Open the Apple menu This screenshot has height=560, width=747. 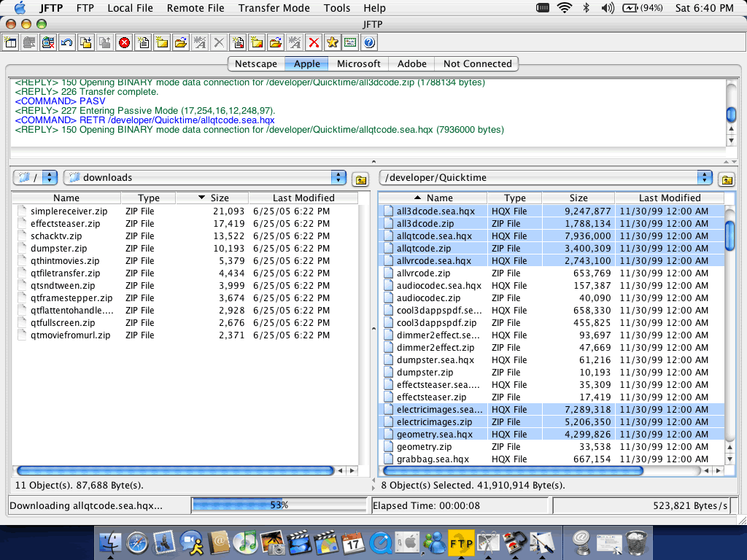(x=20, y=8)
